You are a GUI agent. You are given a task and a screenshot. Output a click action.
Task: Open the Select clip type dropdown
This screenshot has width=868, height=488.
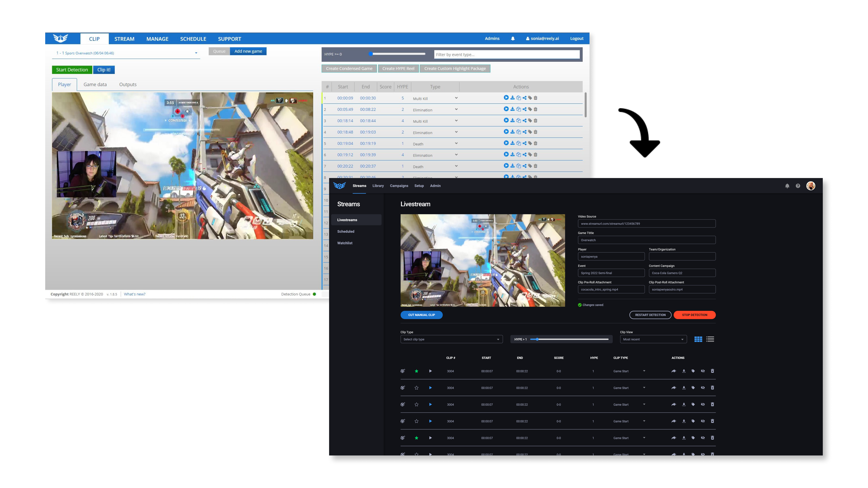[451, 339]
